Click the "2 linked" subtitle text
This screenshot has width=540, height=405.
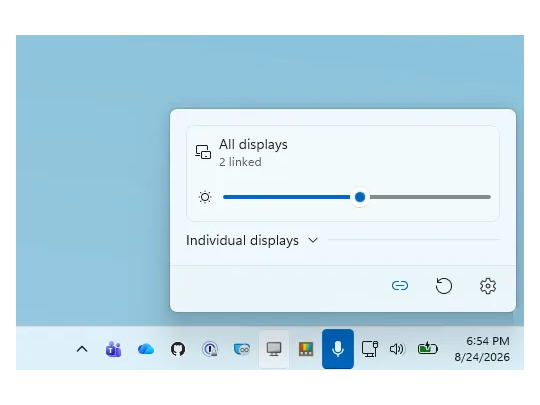(240, 162)
